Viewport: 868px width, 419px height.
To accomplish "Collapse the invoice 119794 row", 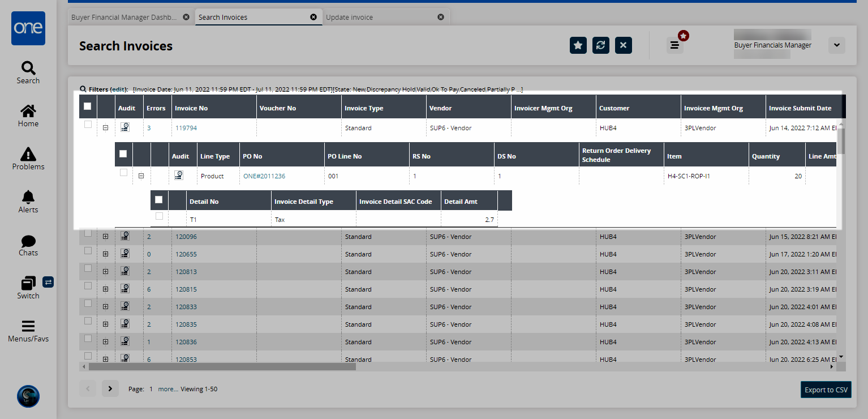I will (105, 128).
